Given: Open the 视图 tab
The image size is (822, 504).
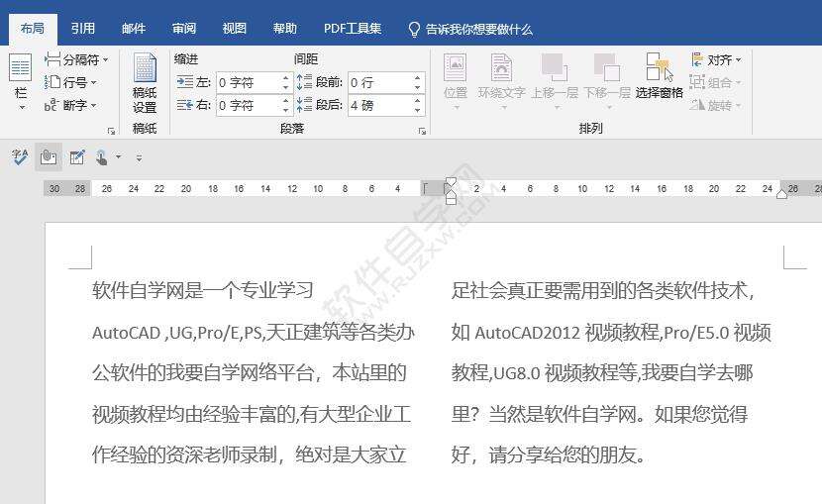Looking at the screenshot, I should (x=234, y=29).
